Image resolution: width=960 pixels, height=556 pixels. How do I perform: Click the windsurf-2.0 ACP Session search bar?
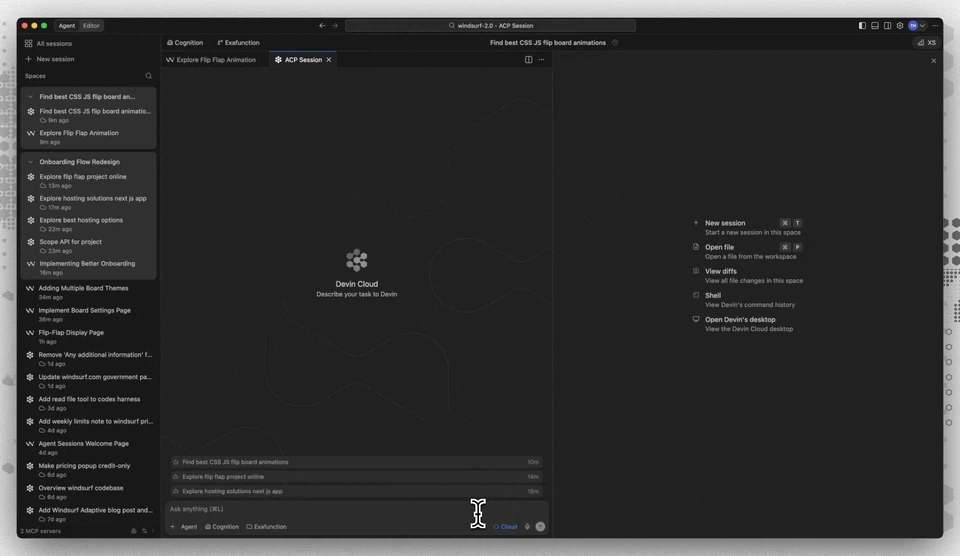pyautogui.click(x=490, y=26)
